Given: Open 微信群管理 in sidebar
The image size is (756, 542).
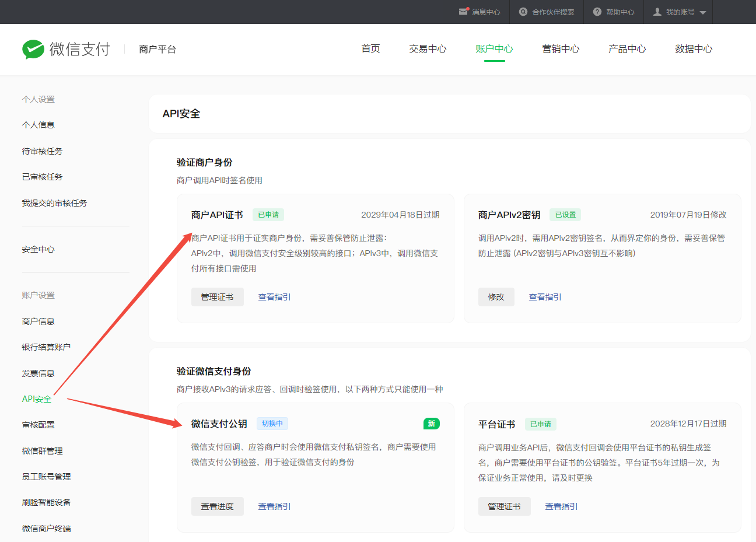Looking at the screenshot, I should [x=43, y=451].
